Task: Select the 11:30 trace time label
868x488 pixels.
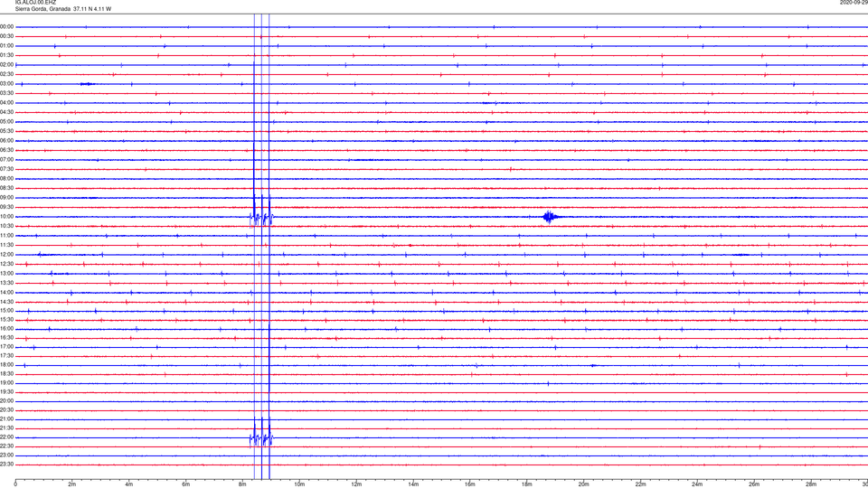Action: 6,245
